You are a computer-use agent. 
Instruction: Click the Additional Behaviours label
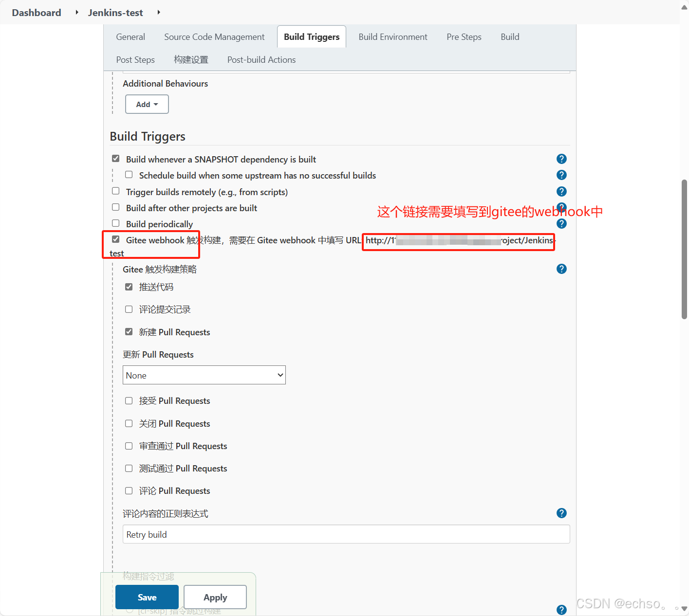point(166,84)
